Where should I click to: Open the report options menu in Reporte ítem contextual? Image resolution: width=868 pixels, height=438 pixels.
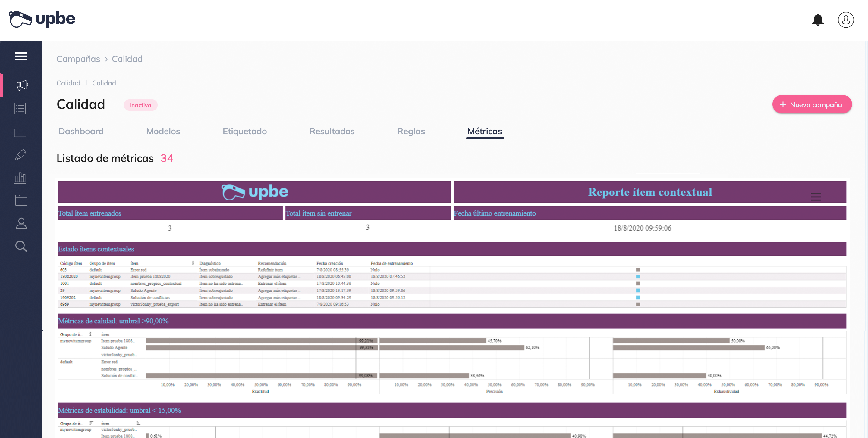816,197
